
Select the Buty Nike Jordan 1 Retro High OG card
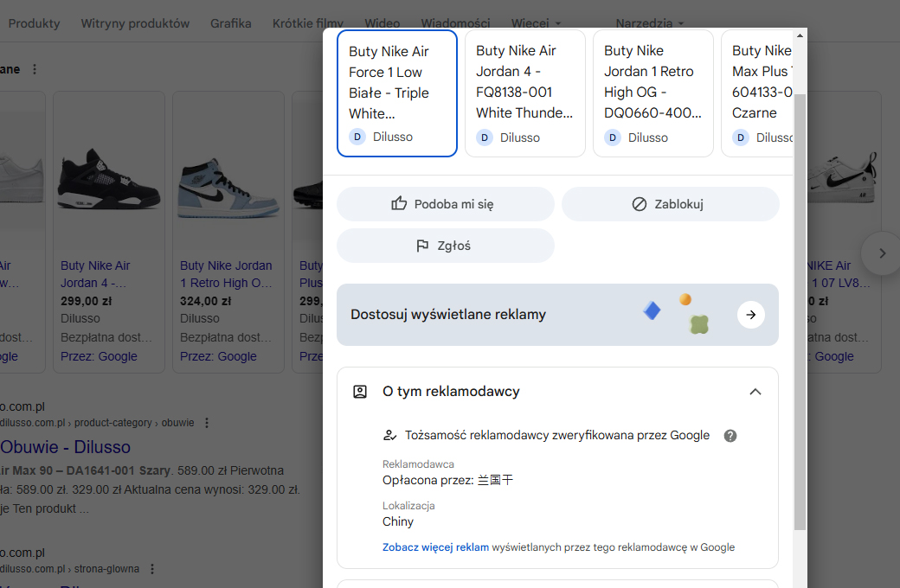[x=653, y=93]
